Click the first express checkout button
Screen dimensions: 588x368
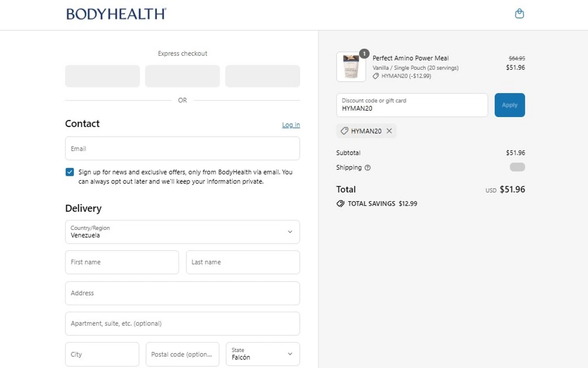tap(102, 76)
